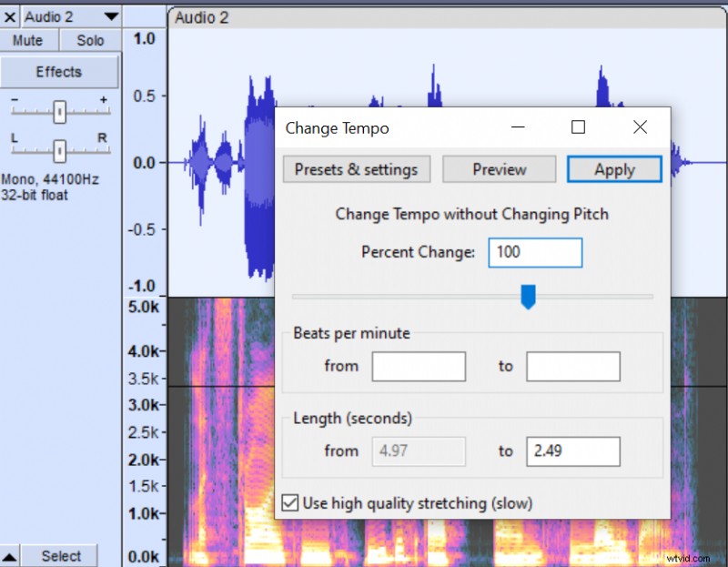Edit the Percent Change value

[x=535, y=252]
